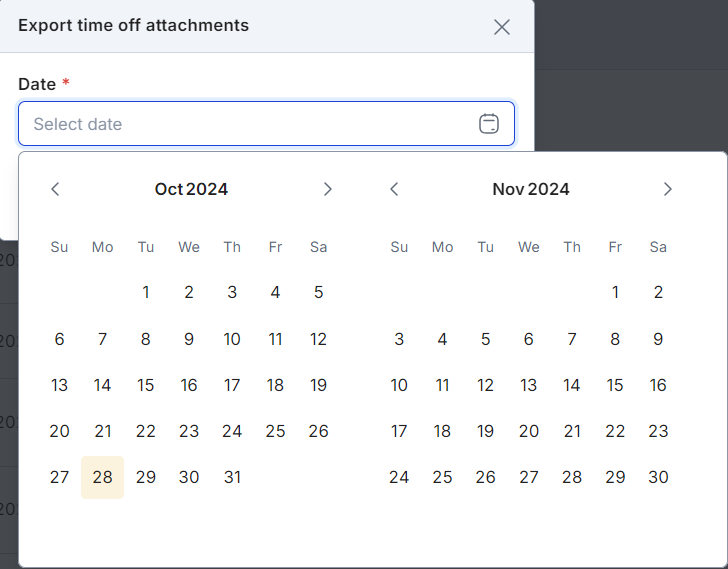Pick November 13 in the calendar
The image size is (728, 569).
529,385
